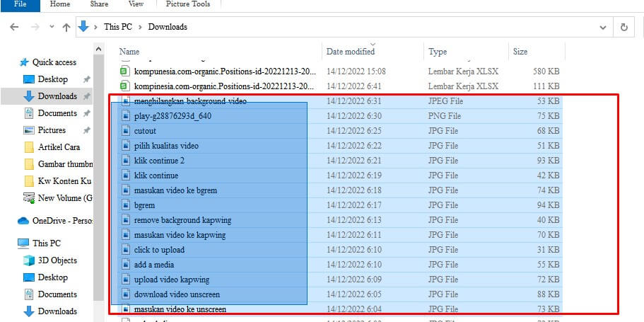
Task: Click the 580 KB size cell
Action: pyautogui.click(x=546, y=71)
